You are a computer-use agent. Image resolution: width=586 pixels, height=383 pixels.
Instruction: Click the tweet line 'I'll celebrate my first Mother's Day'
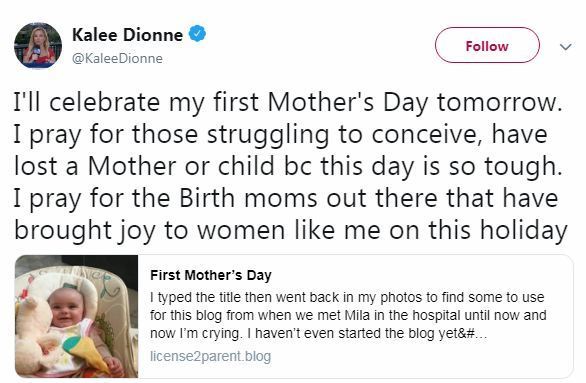(288, 102)
